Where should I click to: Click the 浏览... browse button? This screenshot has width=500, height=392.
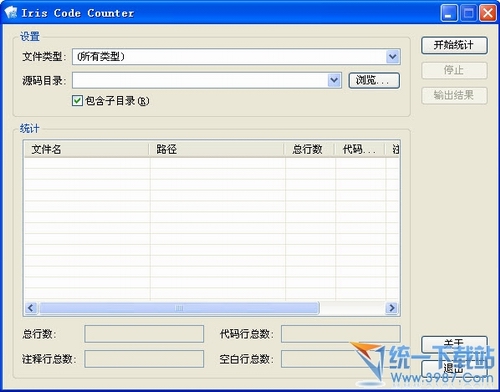tap(374, 80)
